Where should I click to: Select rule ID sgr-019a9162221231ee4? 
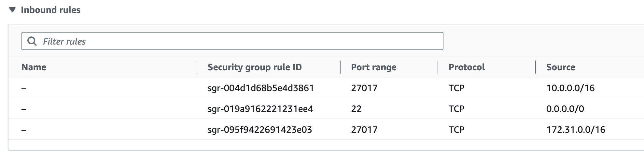click(x=260, y=109)
